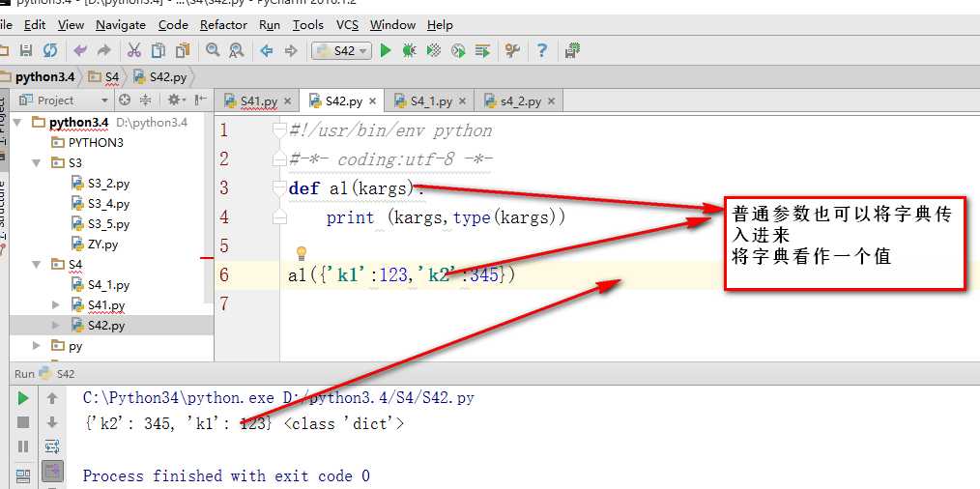Image resolution: width=980 pixels, height=489 pixels.
Task: Click the S4 breadcrumb in navigation bar
Action: click(104, 77)
